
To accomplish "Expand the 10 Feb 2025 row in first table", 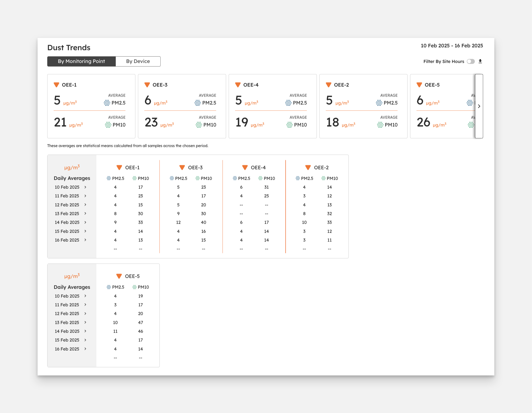I will [x=85, y=187].
